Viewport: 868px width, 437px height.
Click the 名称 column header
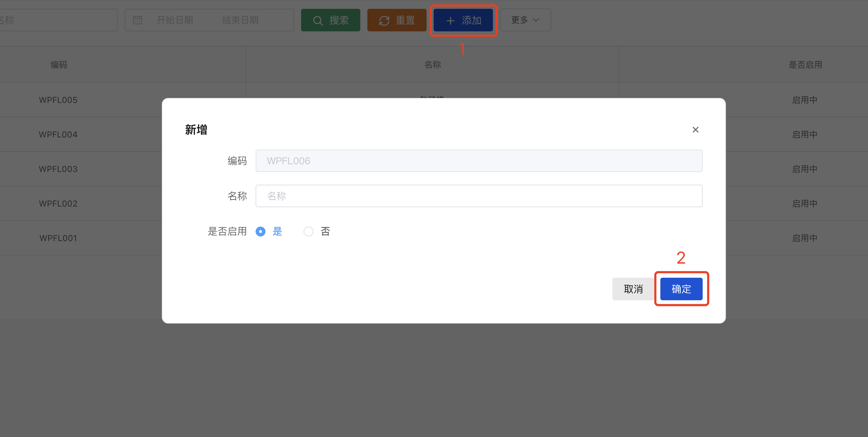433,65
